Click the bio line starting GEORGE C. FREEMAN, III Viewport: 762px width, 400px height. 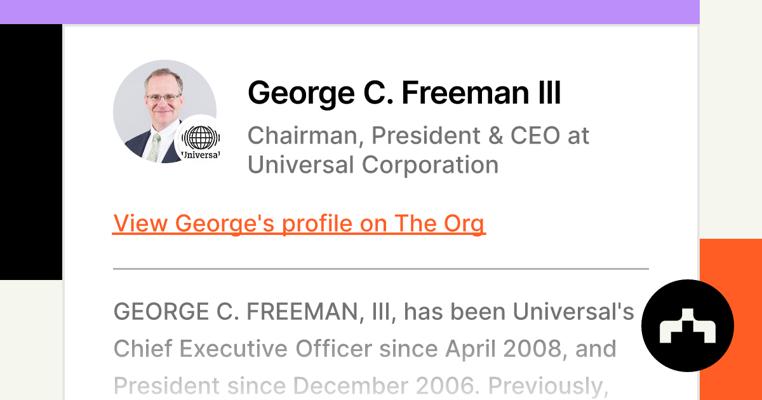tap(373, 312)
